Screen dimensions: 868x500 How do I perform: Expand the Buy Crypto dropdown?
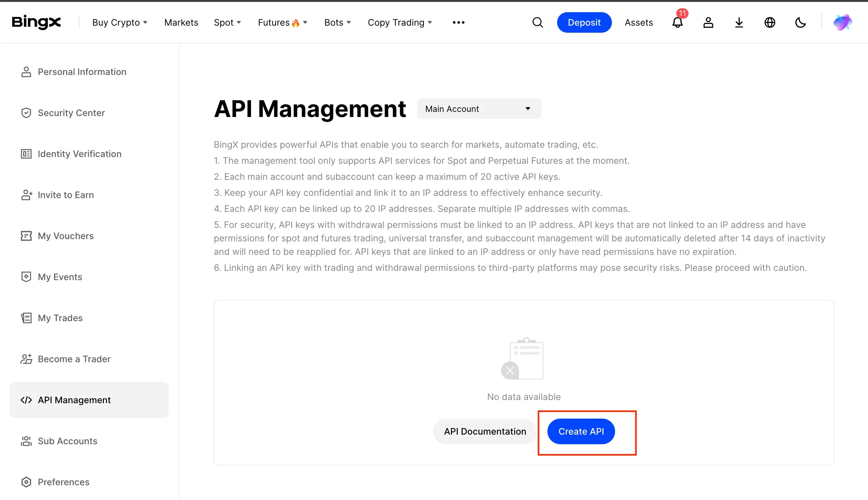(x=120, y=22)
